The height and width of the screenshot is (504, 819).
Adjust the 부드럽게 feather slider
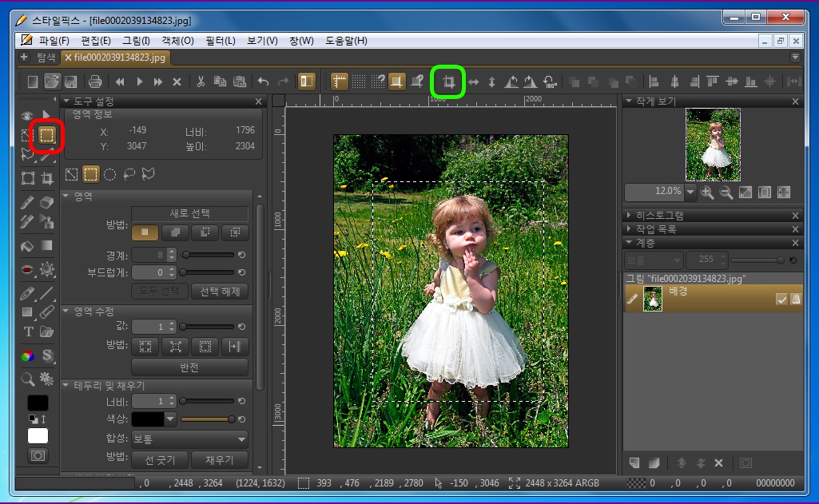(x=208, y=272)
